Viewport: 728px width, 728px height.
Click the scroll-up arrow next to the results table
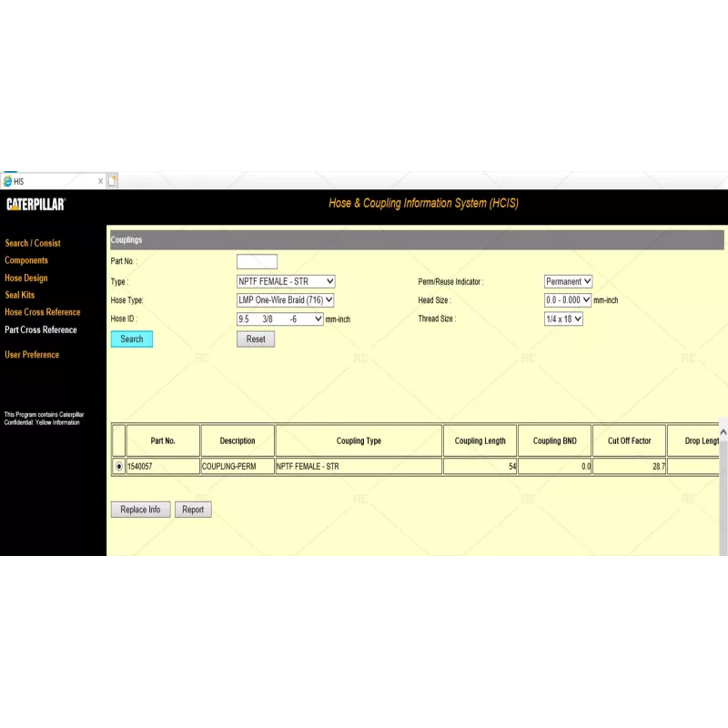pos(722,431)
